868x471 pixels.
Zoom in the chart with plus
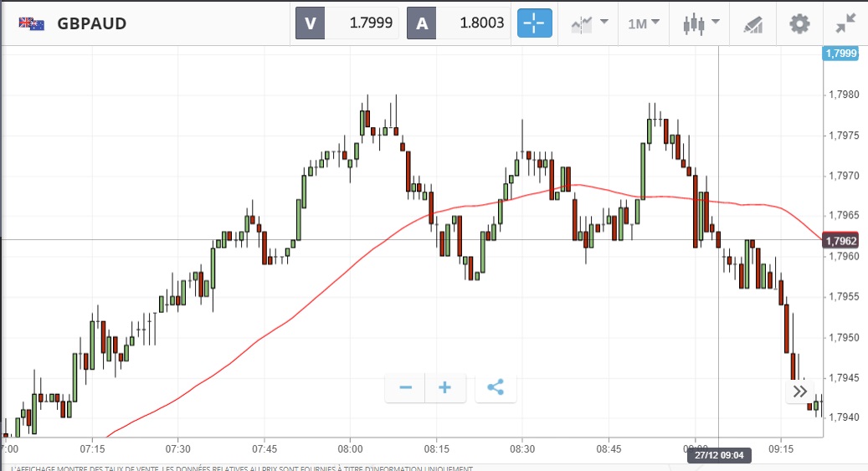pos(445,387)
